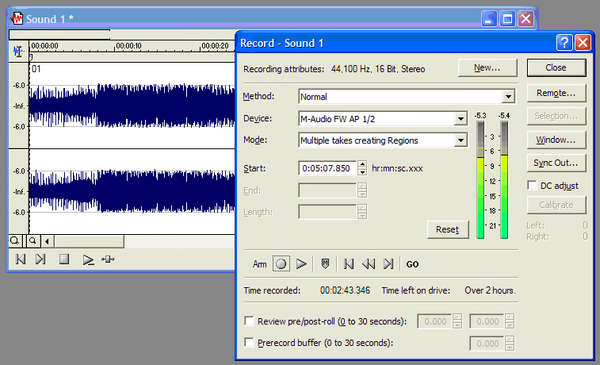Open the Sync Out... button

[556, 163]
